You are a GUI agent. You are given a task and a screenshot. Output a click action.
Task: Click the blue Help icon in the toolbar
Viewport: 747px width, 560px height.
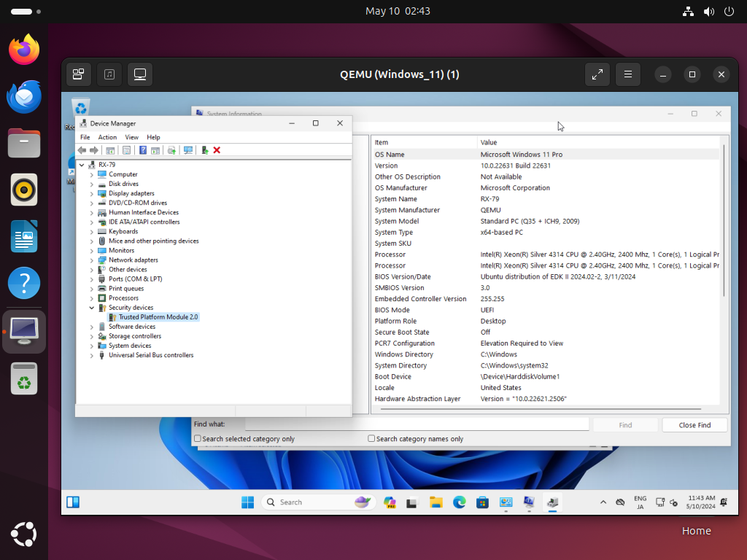(x=142, y=150)
